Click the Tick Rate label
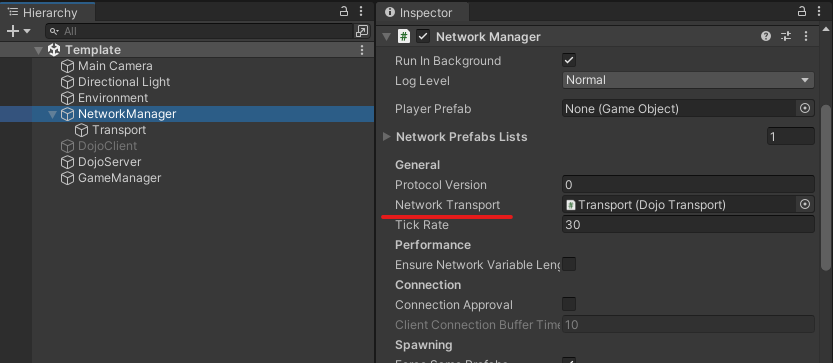 [422, 225]
